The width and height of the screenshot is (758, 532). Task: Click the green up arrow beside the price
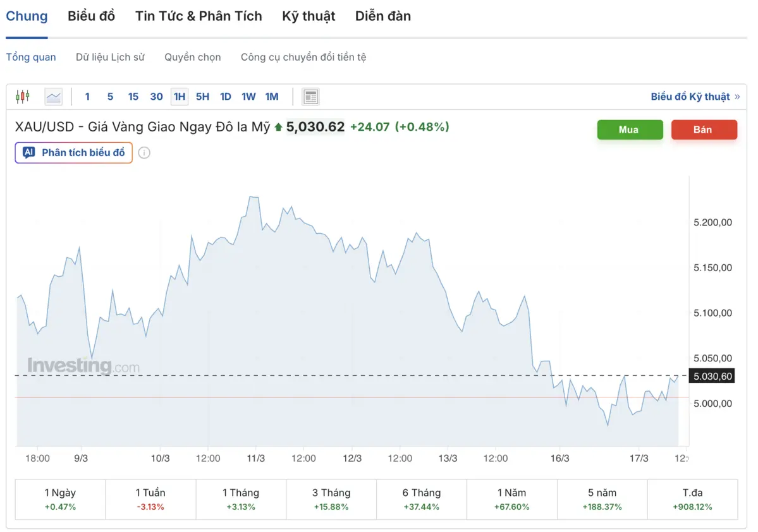pyautogui.click(x=278, y=128)
